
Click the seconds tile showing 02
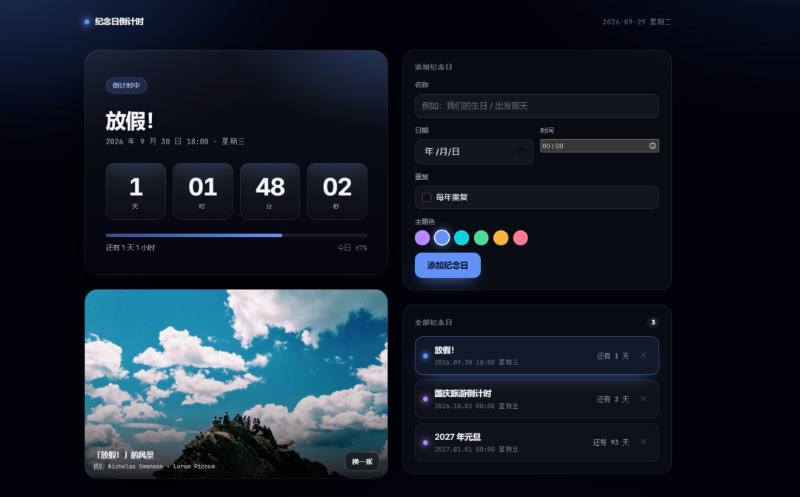point(337,191)
